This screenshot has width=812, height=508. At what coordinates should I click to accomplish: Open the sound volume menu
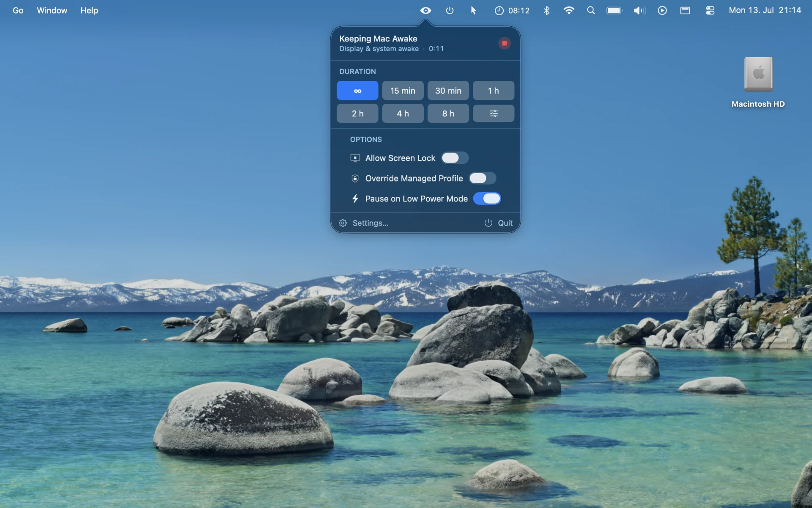(x=639, y=11)
